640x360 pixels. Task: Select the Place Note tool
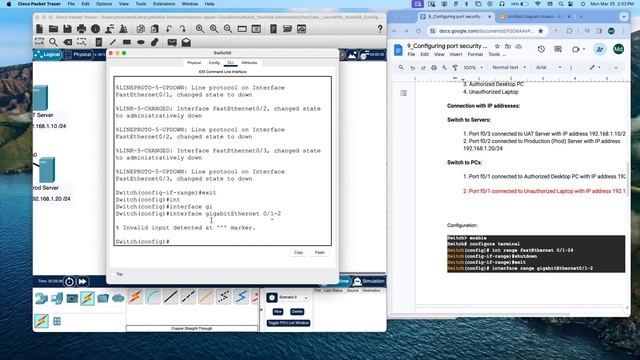point(98,42)
